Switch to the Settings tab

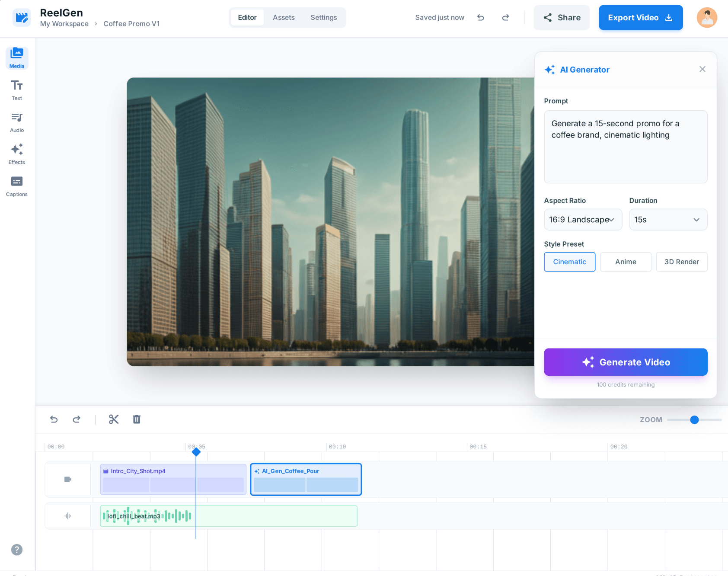tap(323, 17)
